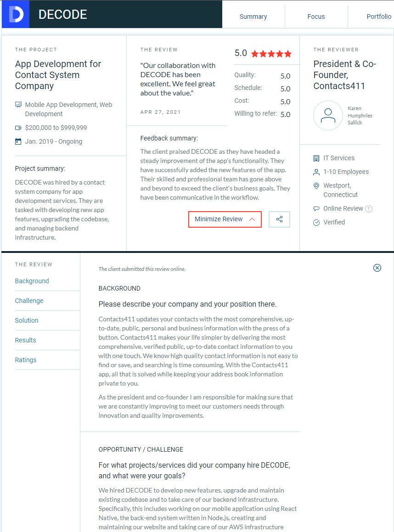Jump to Solution section link
This screenshot has height=532, width=394.
(x=27, y=320)
